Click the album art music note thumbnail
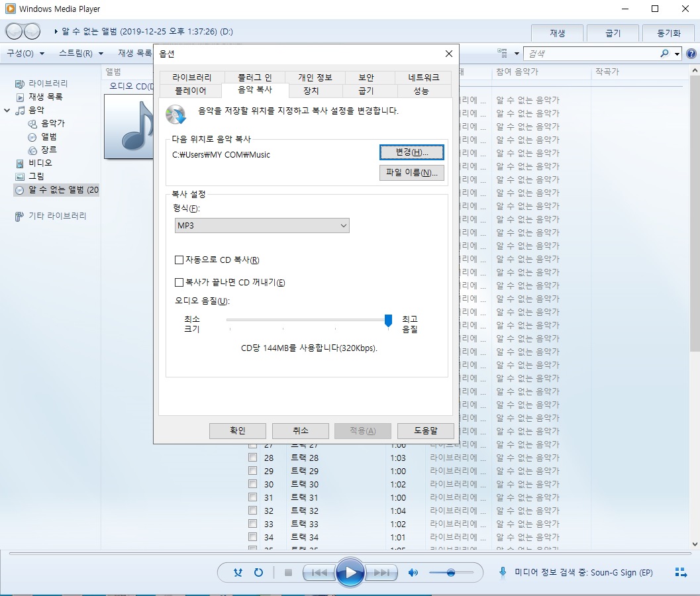Viewport: 700px width, 596px height. tap(129, 126)
